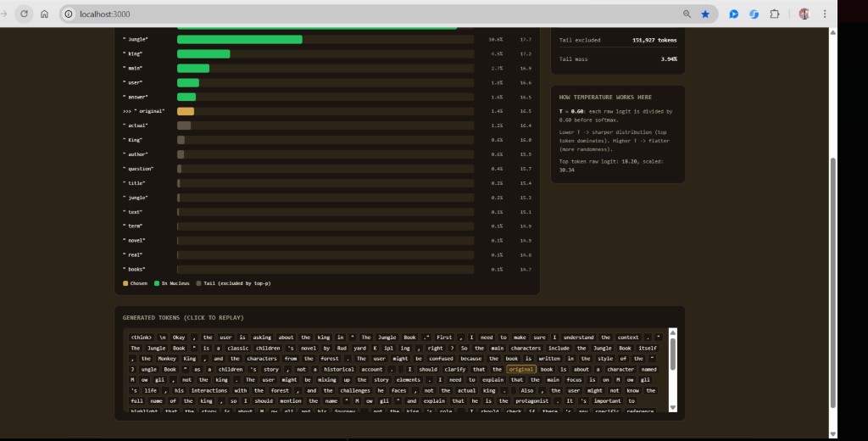Replay the "context" token
Image resolution: width=868 pixels, height=441 pixels.
coord(628,338)
